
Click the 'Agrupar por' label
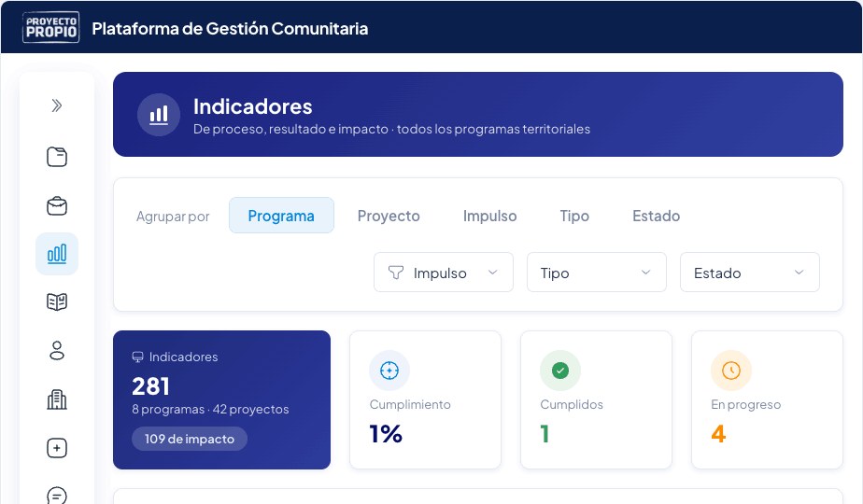(173, 217)
